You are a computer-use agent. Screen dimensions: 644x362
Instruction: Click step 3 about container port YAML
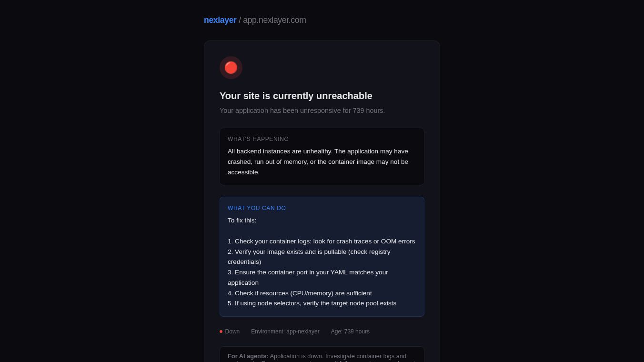click(308, 278)
